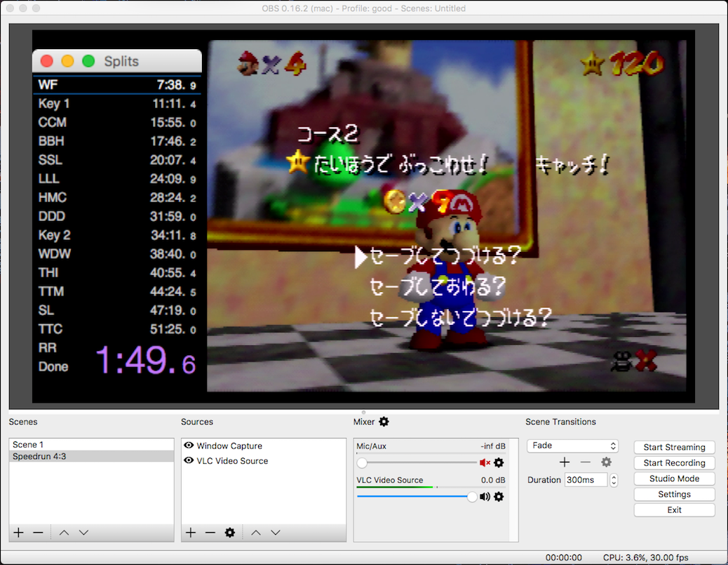Click the Key 1 split time 11:11.4
The image size is (728, 565).
174,104
